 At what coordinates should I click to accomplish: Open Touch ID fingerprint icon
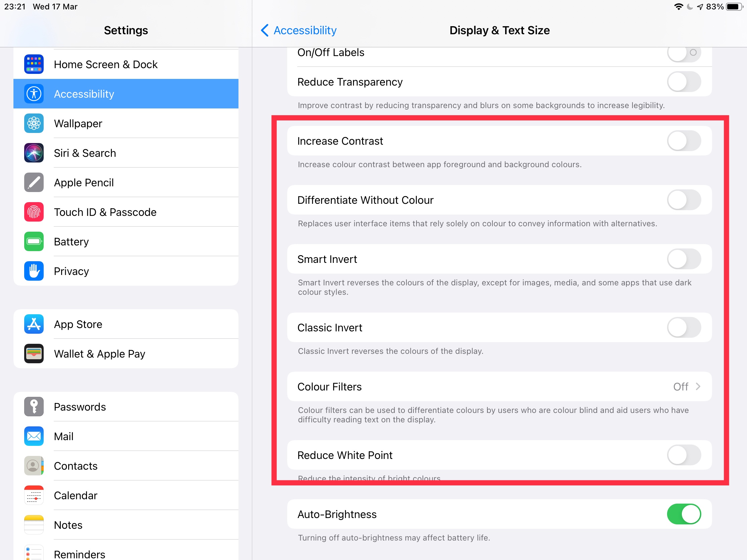(x=34, y=212)
